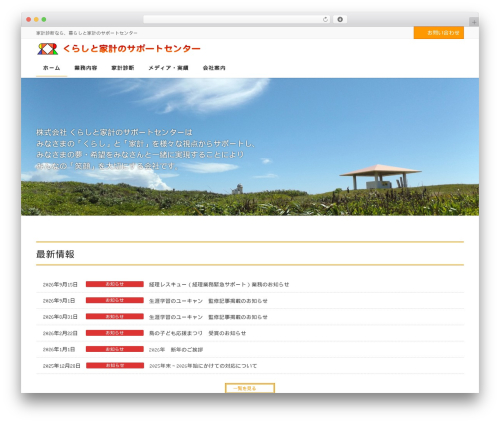Viewport: 500px width, 423px height.
Task: Click お知らせ tag on 12月 row
Action: [115, 365]
